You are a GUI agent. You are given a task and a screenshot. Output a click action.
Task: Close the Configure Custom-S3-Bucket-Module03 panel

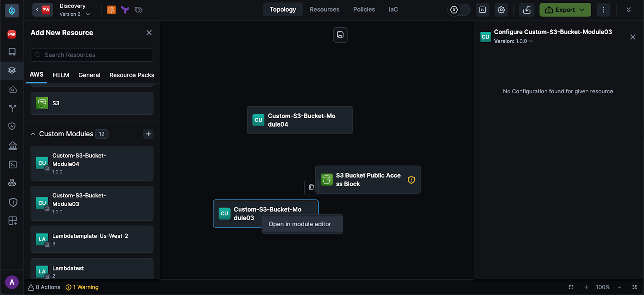(x=633, y=37)
